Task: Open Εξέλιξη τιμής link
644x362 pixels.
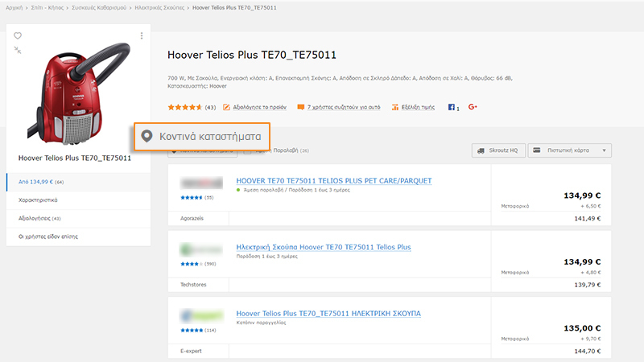Action: click(x=418, y=107)
